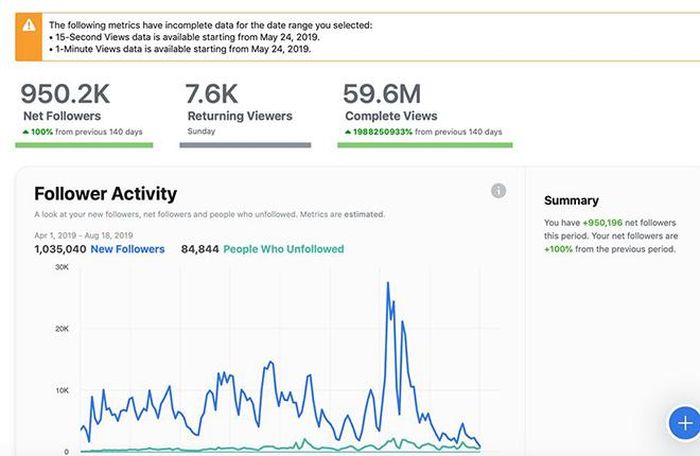The height and width of the screenshot is (456, 700).
Task: Click the 7.6K returning viewers value
Action: coord(212,94)
